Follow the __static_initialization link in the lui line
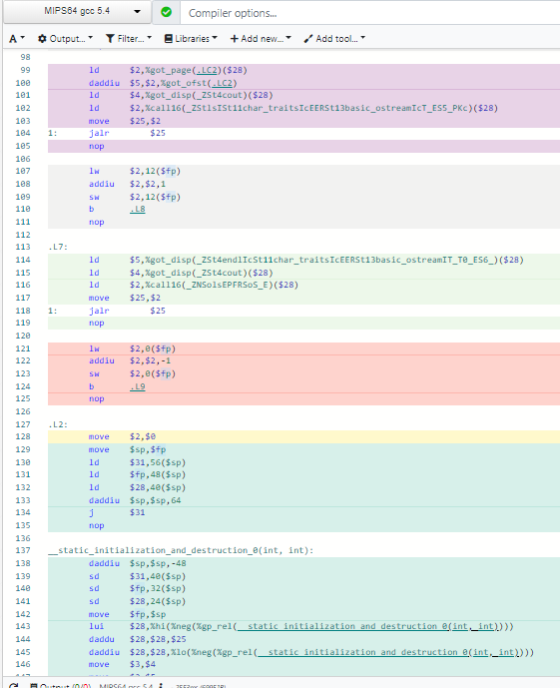 pos(367,626)
